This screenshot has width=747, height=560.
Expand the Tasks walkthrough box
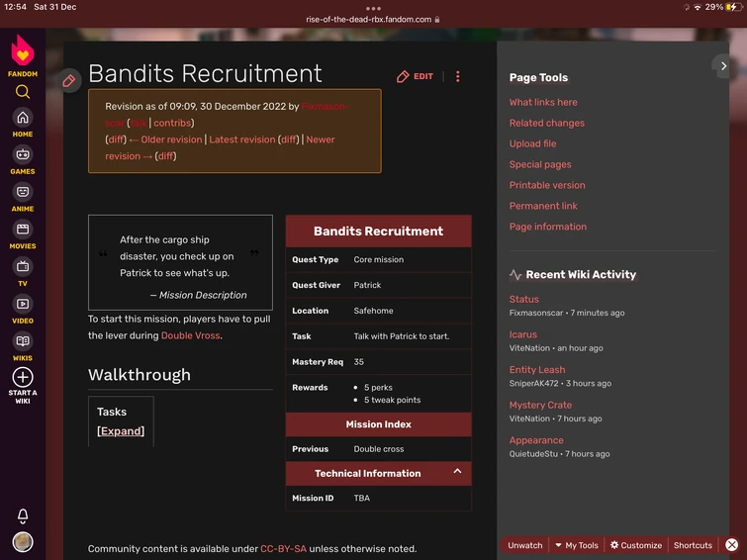[121, 430]
